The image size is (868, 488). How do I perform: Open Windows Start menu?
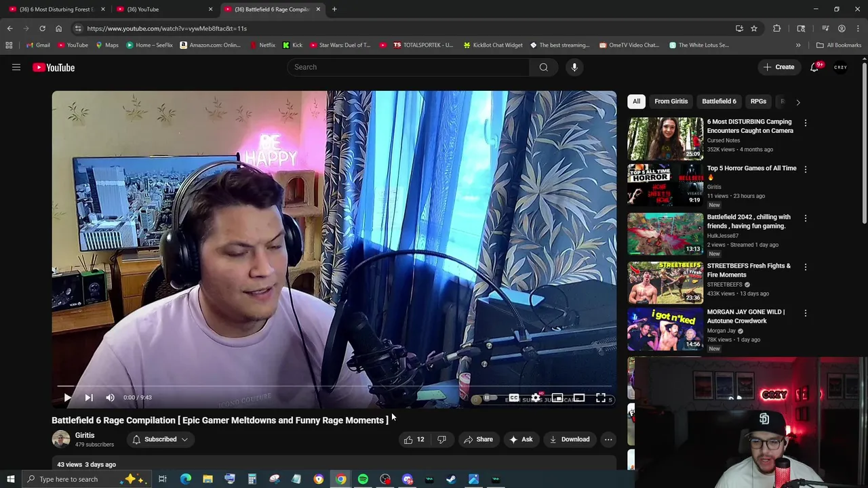pos(10,479)
